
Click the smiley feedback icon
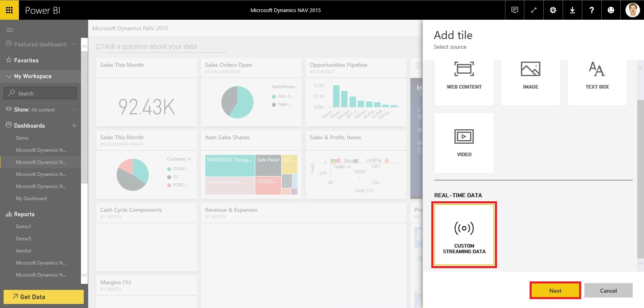611,10
